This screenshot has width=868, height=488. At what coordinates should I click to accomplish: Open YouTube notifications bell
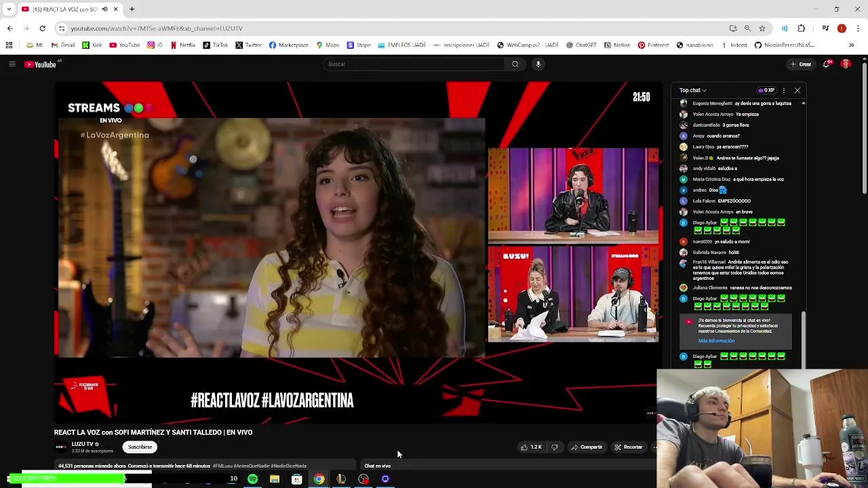coord(827,64)
